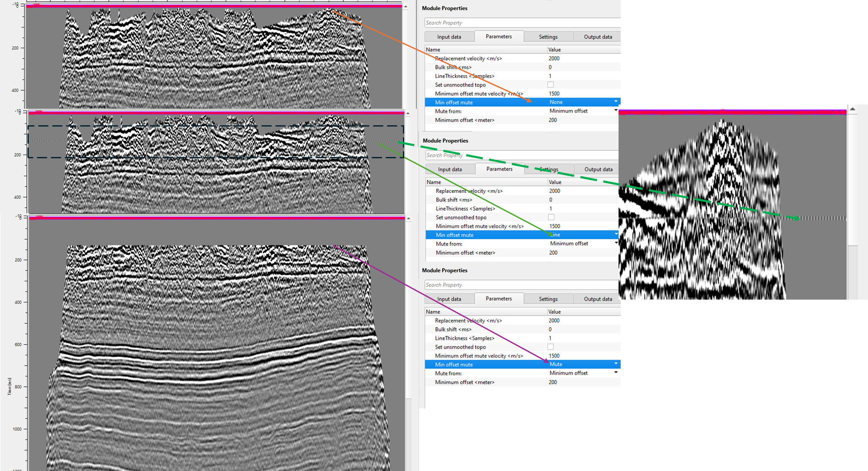Select the Parameters tab in top Module Properties
This screenshot has height=471, width=868.
499,36
